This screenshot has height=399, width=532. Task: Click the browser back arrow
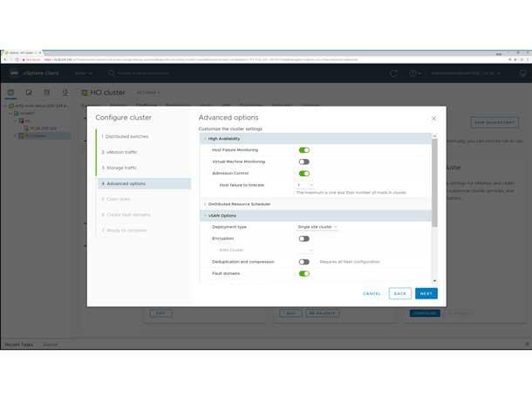tap(5, 59)
